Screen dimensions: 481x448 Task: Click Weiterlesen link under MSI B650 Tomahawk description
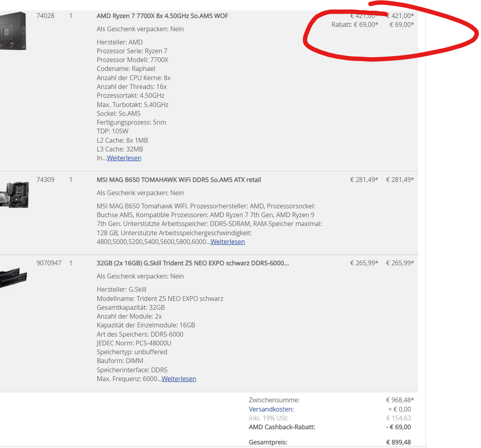(228, 242)
